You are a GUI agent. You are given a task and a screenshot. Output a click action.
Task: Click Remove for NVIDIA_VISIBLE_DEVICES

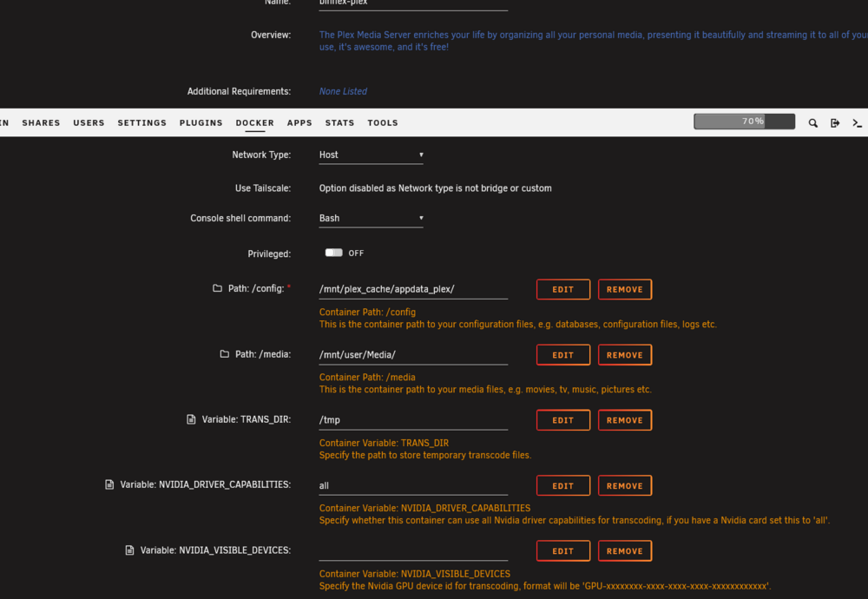point(624,551)
